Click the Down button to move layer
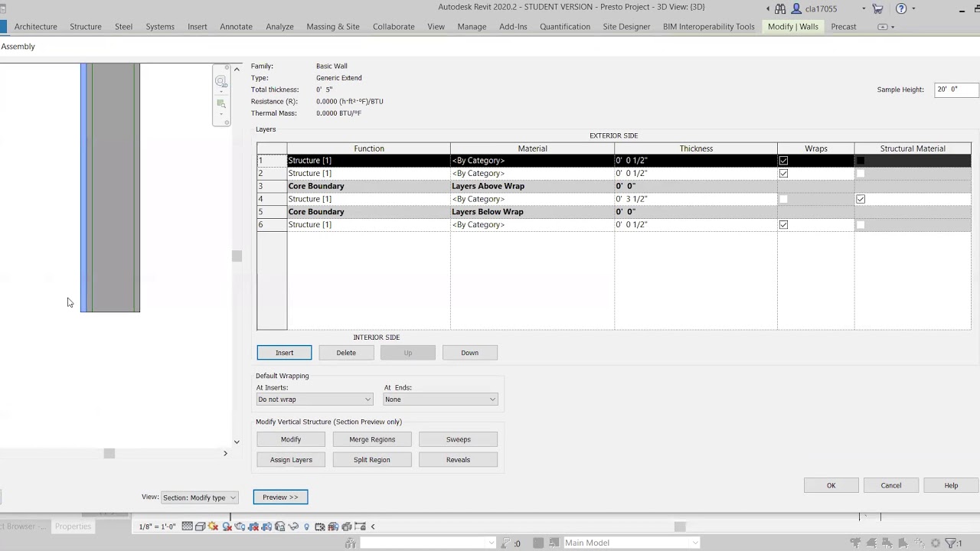980x551 pixels. click(x=469, y=353)
